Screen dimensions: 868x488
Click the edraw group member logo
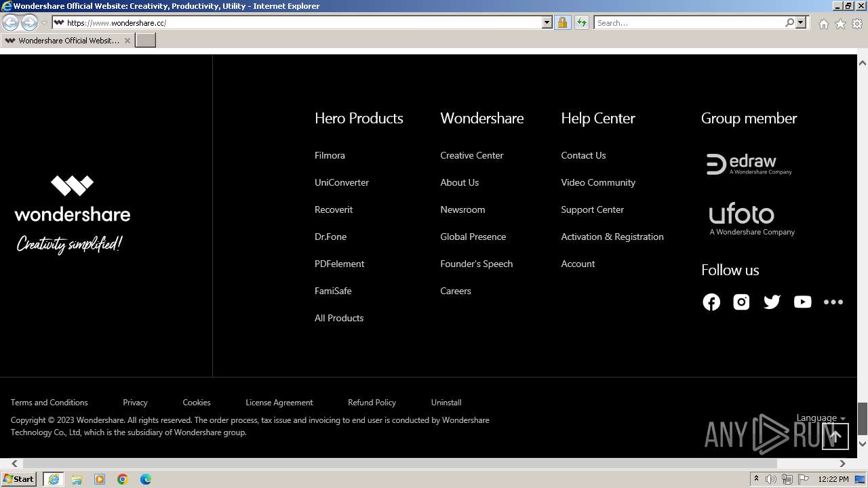point(749,164)
